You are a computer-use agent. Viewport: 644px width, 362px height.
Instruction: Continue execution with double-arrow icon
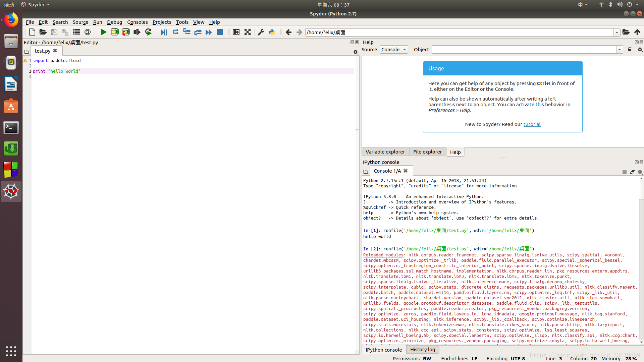[x=209, y=32]
